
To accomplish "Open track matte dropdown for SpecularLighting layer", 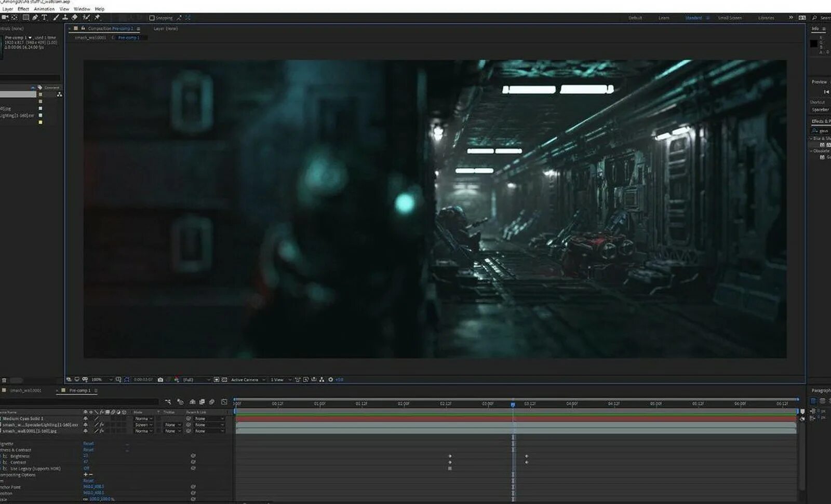I will pyautogui.click(x=172, y=425).
